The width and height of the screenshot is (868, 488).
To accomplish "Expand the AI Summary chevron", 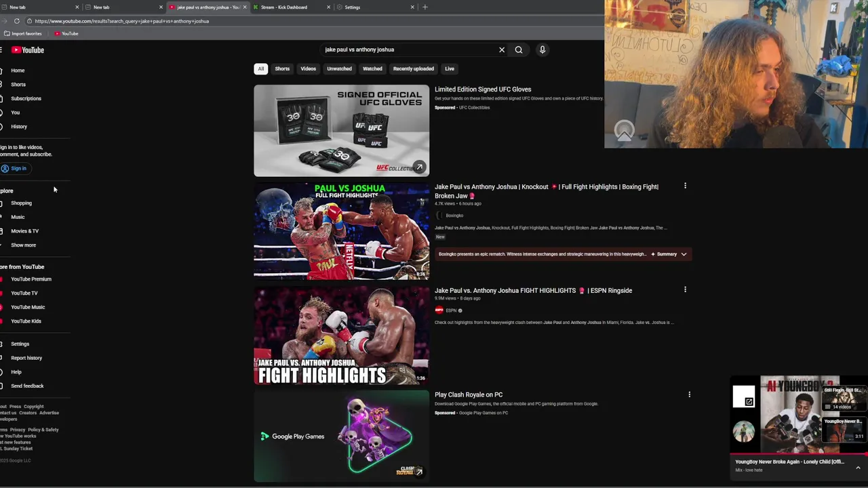I will click(684, 254).
